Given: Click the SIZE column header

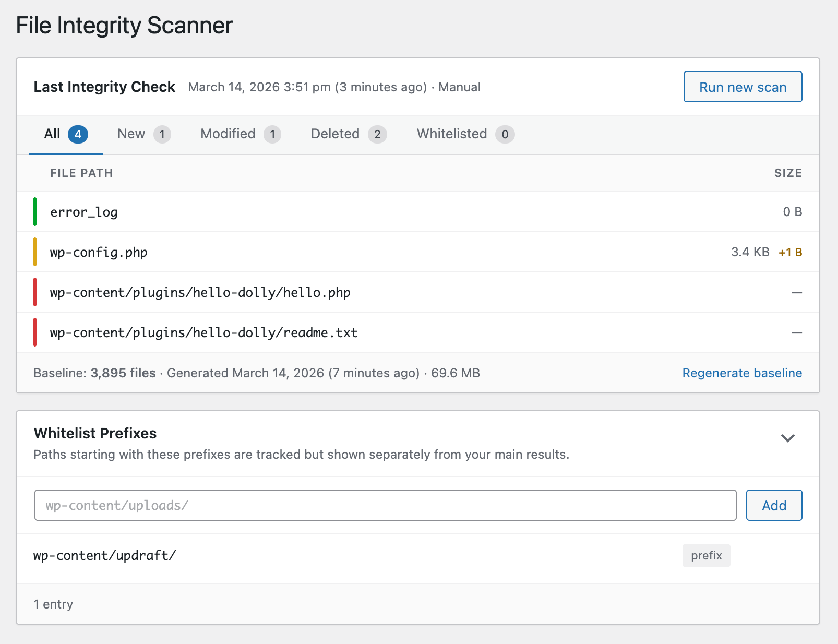Looking at the screenshot, I should pos(788,173).
